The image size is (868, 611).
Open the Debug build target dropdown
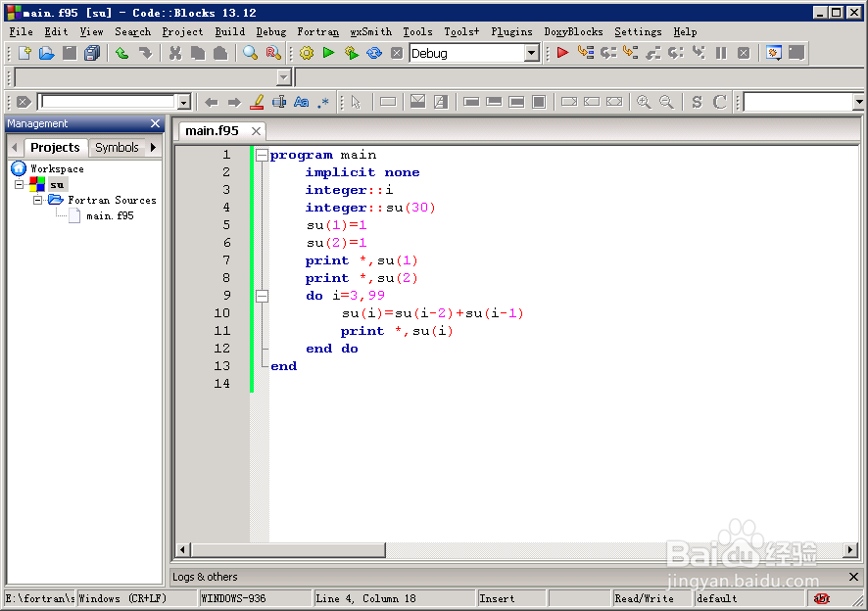531,53
